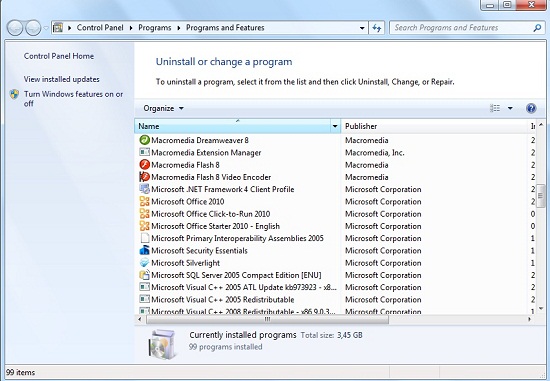Viewport: 550px width, 381px height.
Task: Click the Control Panel icon in address bar
Action: tap(58, 28)
